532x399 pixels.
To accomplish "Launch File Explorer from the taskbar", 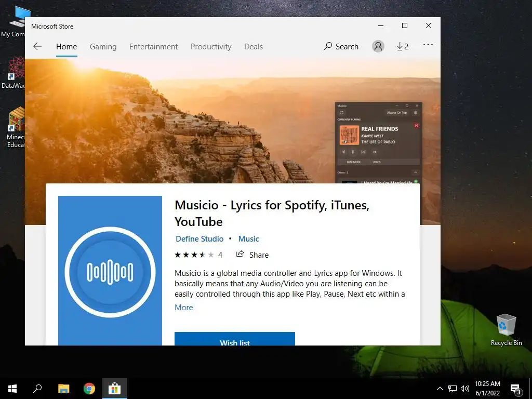I will [63, 389].
